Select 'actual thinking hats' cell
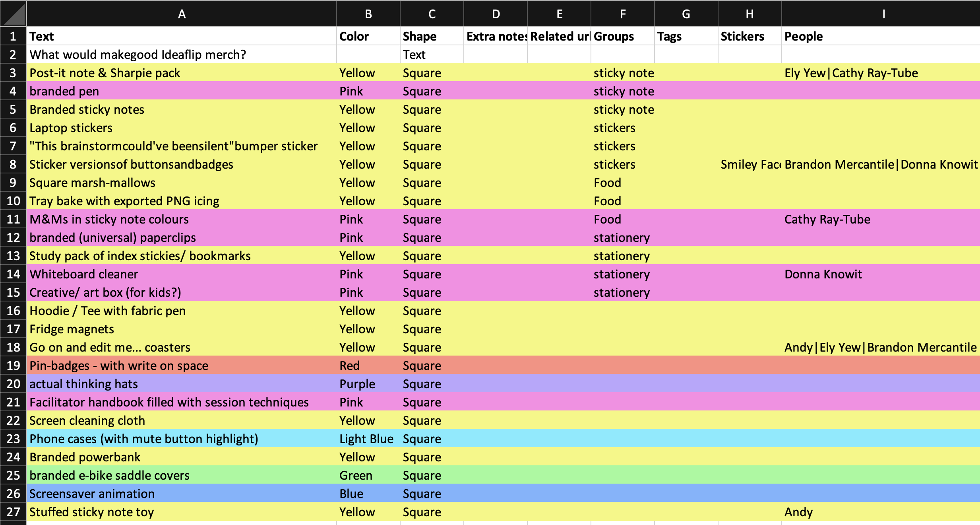This screenshot has height=525, width=980. (x=182, y=384)
